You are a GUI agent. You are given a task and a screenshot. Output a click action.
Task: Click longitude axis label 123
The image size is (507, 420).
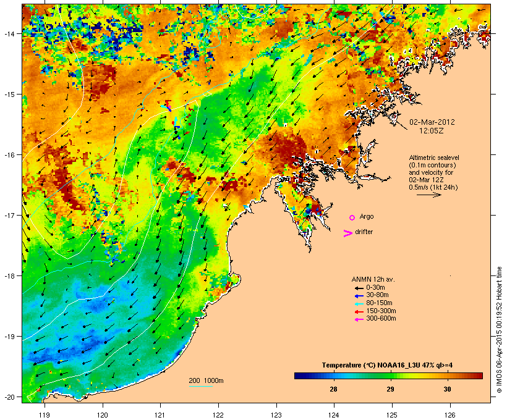(276, 415)
